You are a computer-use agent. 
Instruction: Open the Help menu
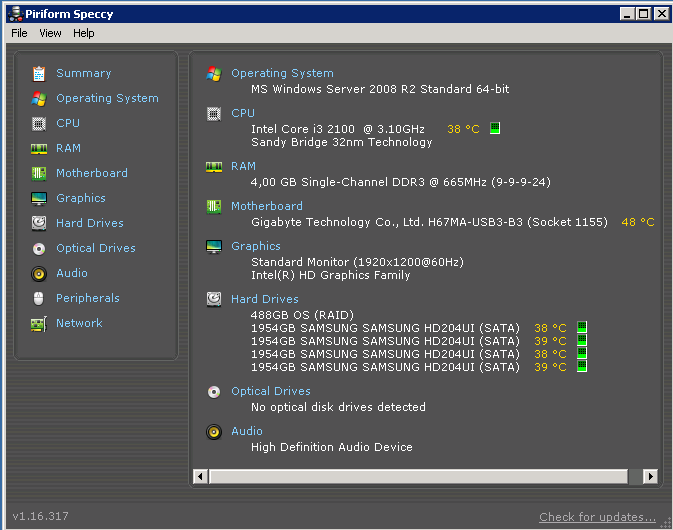pyautogui.click(x=84, y=33)
